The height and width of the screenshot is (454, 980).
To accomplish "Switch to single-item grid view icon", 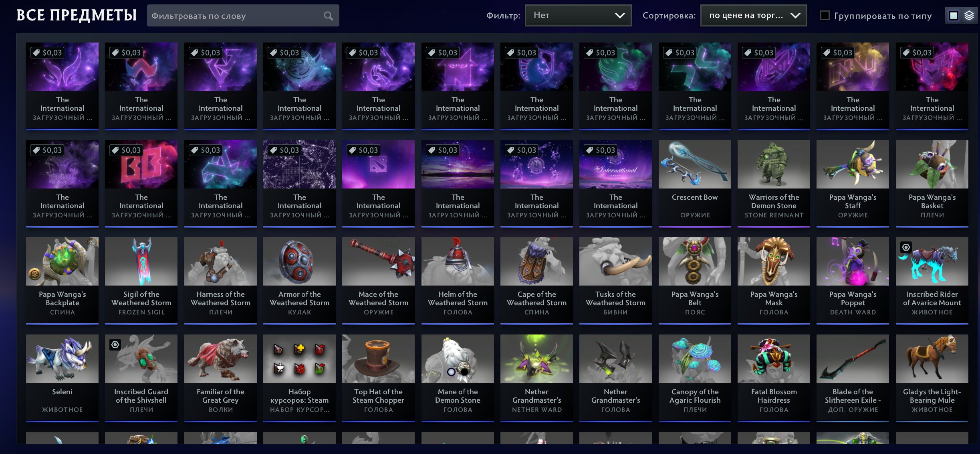I will pos(953,16).
